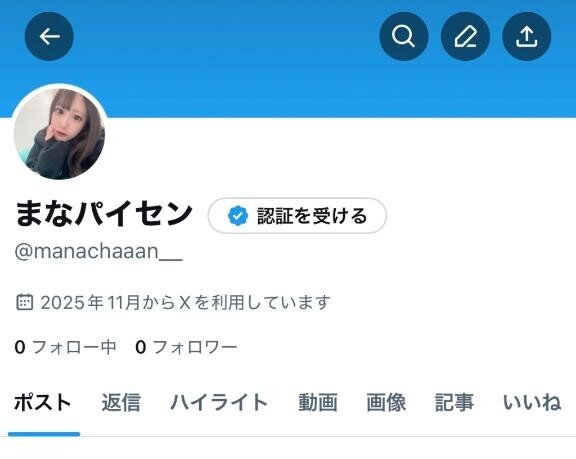
Task: Tap the back arrow icon
Action: pyautogui.click(x=49, y=36)
